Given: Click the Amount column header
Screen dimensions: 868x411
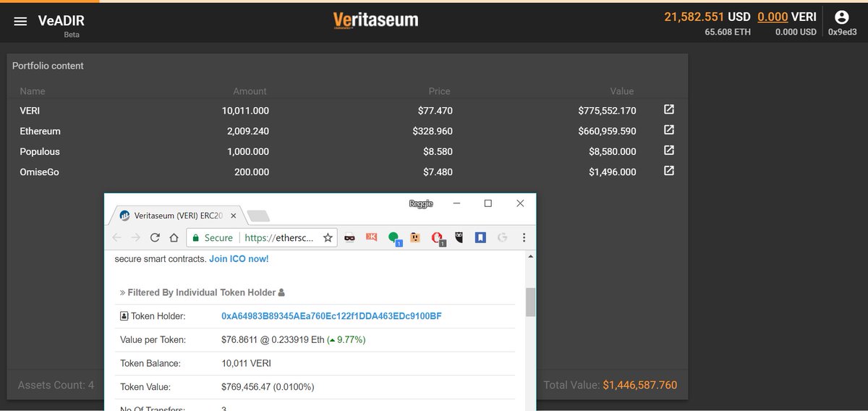Looking at the screenshot, I should click(250, 91).
